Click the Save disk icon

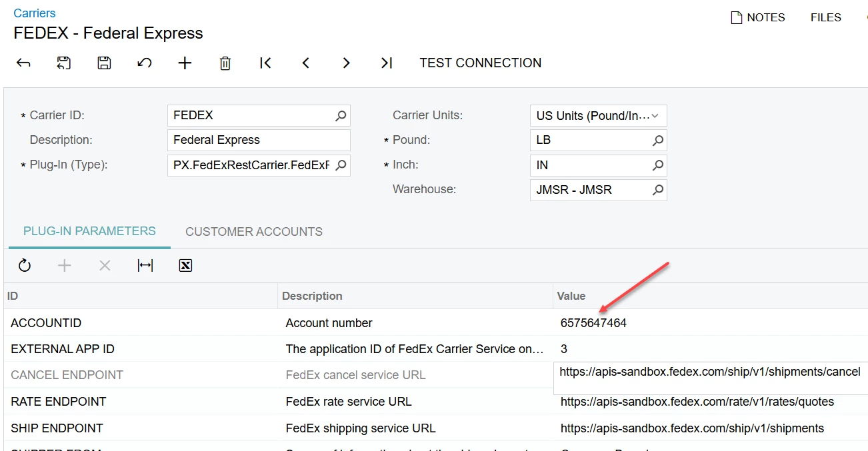[104, 63]
